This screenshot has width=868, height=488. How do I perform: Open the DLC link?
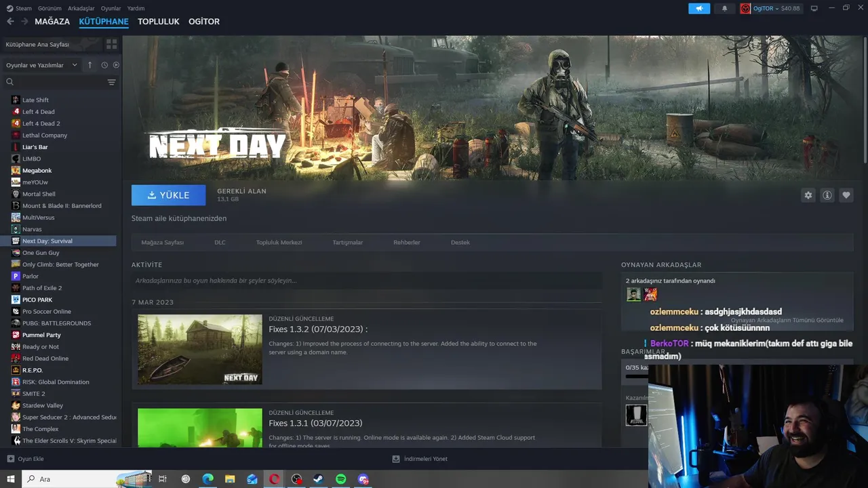220,243
